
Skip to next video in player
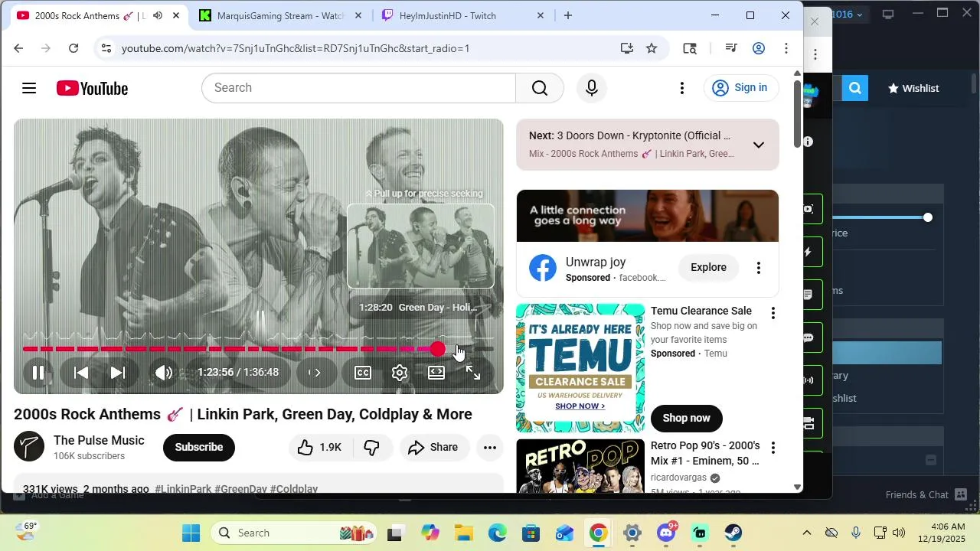point(117,373)
